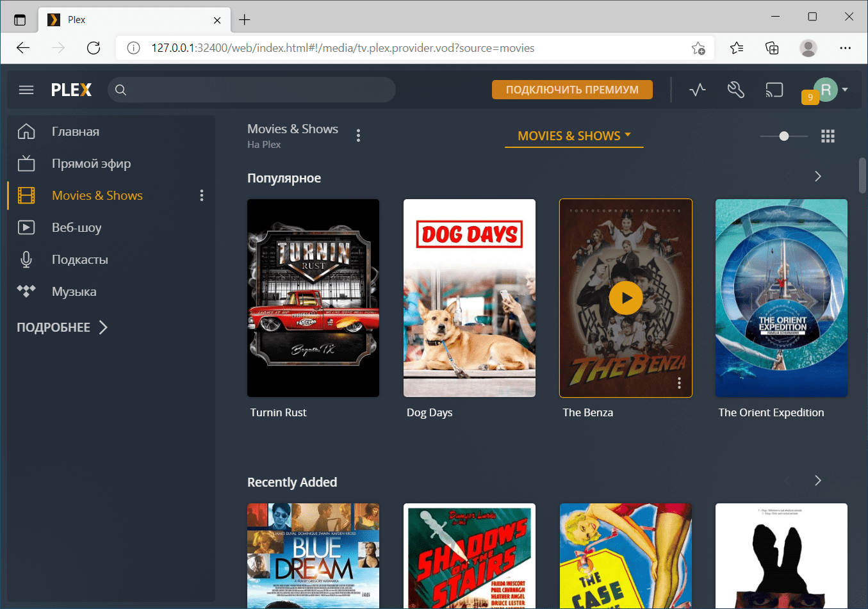The image size is (868, 609).
Task: Click the browser back arrow
Action: click(x=23, y=48)
